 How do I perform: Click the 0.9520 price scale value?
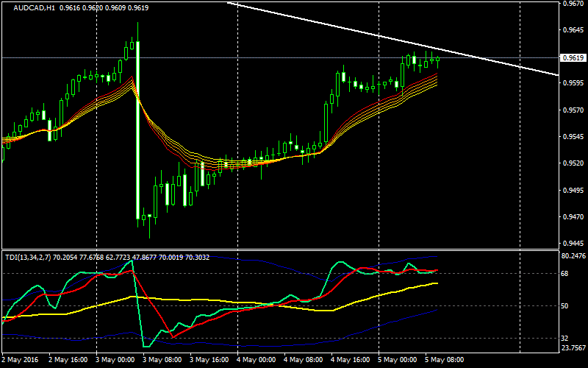pos(572,163)
